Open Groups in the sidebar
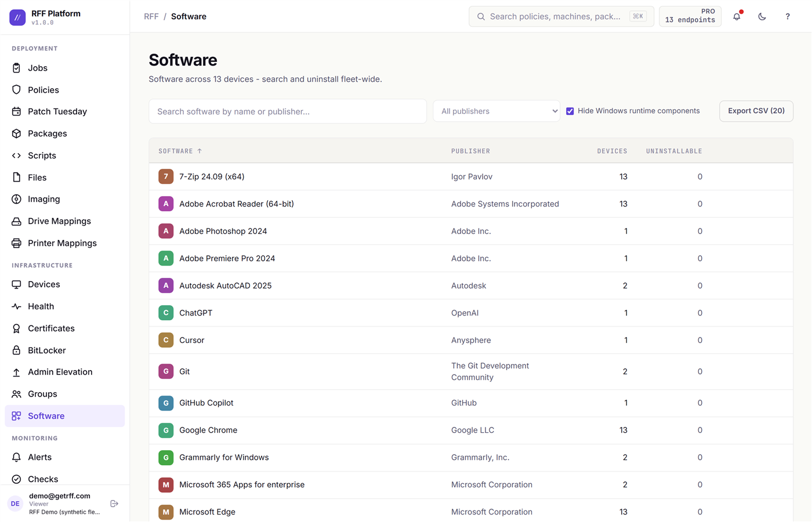 64,394
